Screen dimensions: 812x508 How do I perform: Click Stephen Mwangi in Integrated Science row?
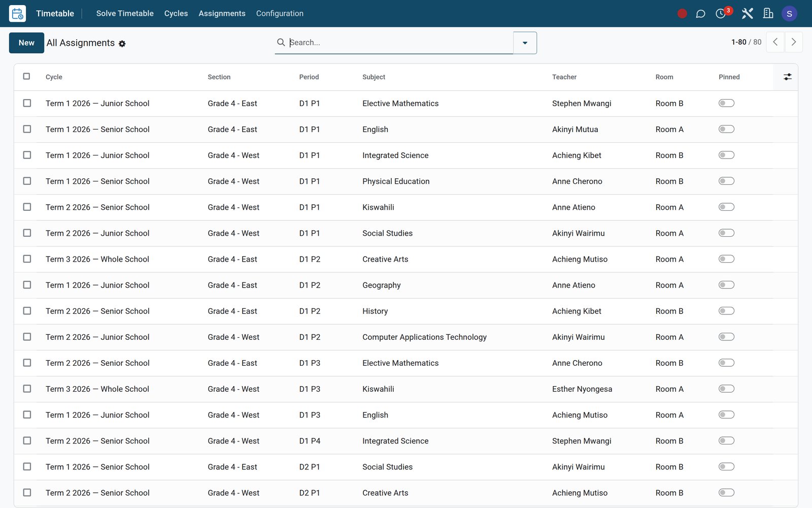(x=582, y=441)
